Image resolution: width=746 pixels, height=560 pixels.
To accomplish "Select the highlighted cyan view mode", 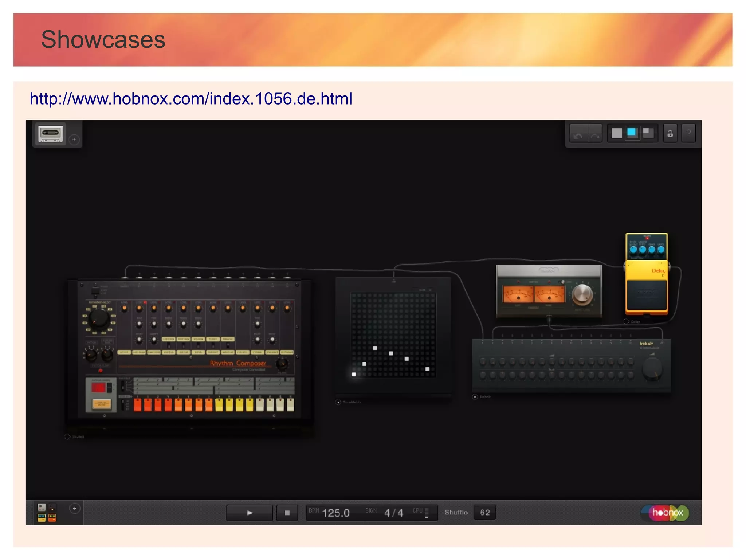I will click(632, 133).
